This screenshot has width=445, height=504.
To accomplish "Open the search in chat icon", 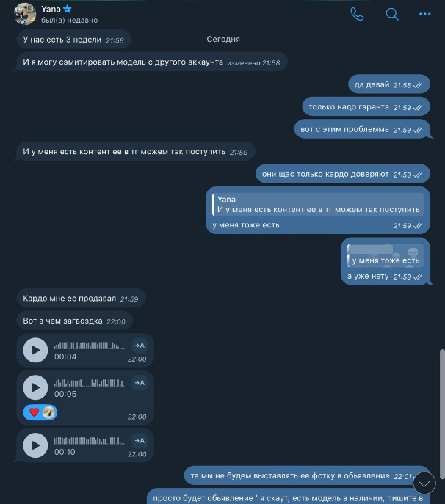I will [x=392, y=14].
